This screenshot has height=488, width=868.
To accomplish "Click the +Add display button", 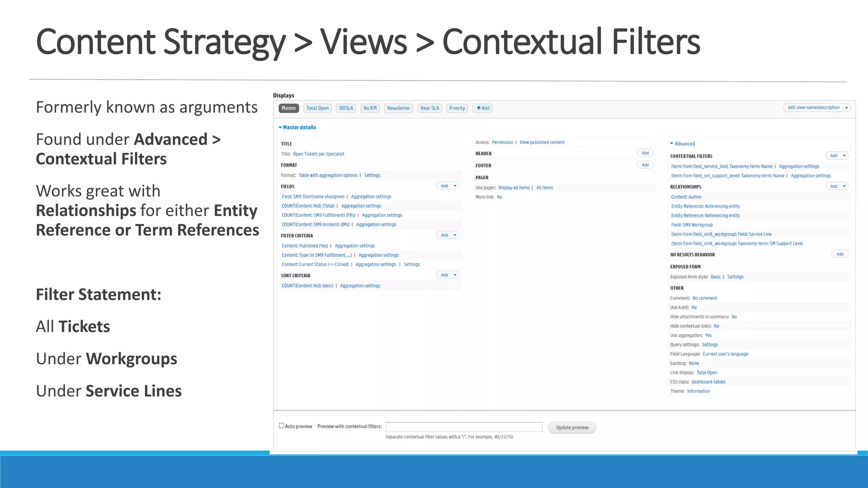I will click(x=483, y=108).
